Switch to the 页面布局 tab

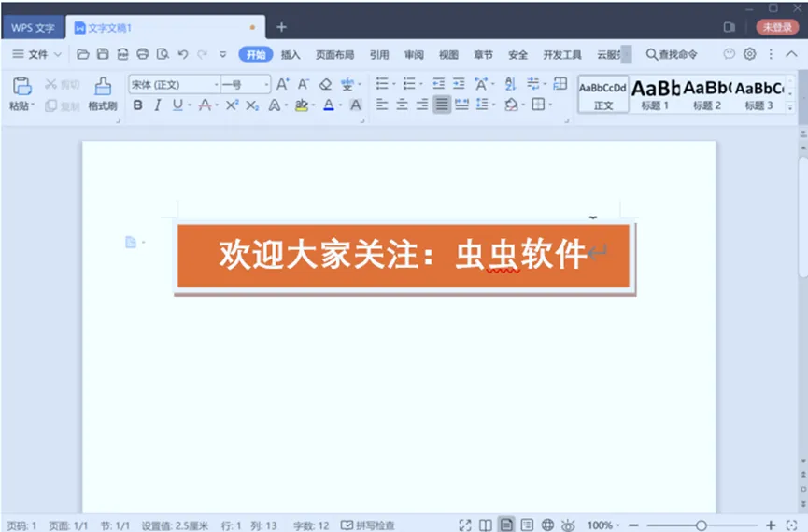[335, 54]
